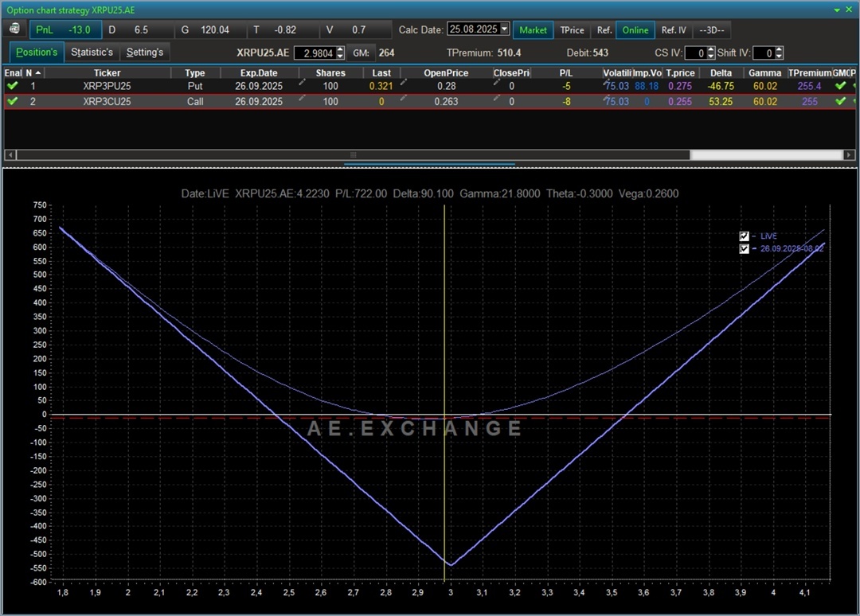
Task: Click the Shift IV input field
Action: coord(764,53)
